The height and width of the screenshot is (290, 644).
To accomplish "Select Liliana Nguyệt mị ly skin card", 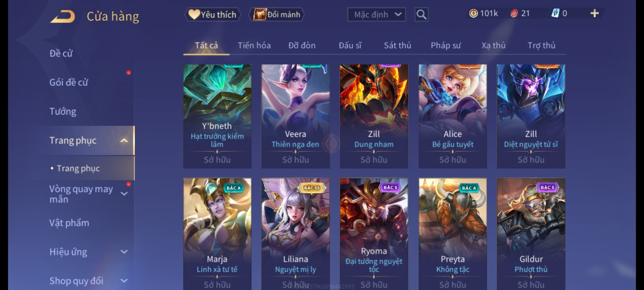I will (x=295, y=234).
